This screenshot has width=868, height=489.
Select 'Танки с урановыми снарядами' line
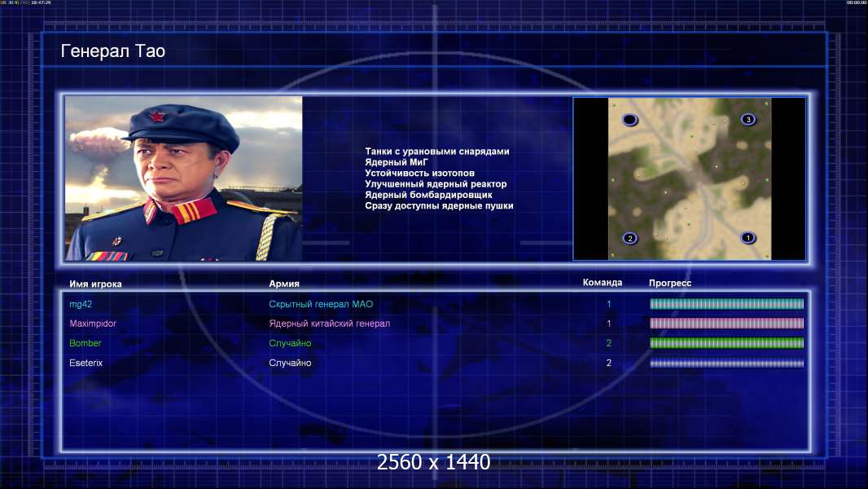tap(436, 152)
